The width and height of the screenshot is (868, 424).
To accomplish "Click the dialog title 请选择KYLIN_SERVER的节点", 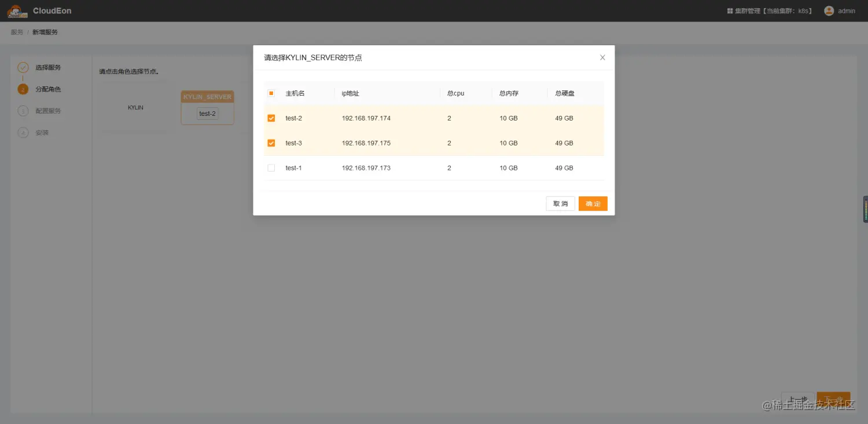I will click(x=313, y=57).
